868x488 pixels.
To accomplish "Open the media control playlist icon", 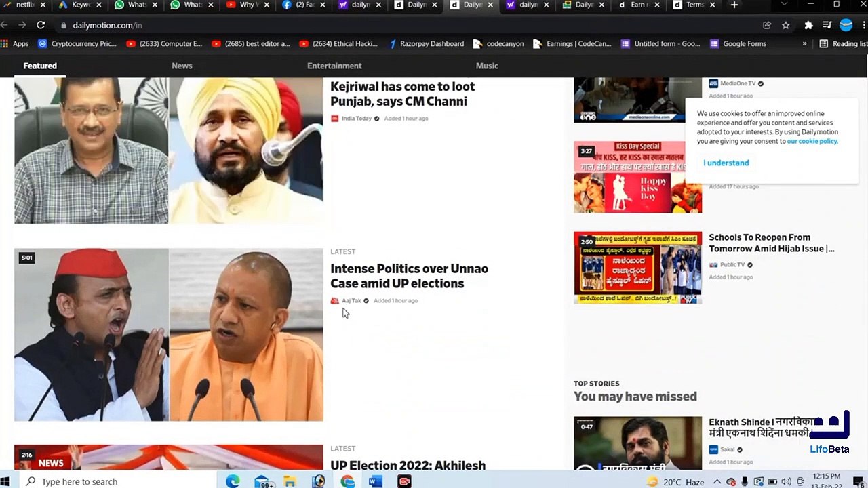I will click(827, 25).
